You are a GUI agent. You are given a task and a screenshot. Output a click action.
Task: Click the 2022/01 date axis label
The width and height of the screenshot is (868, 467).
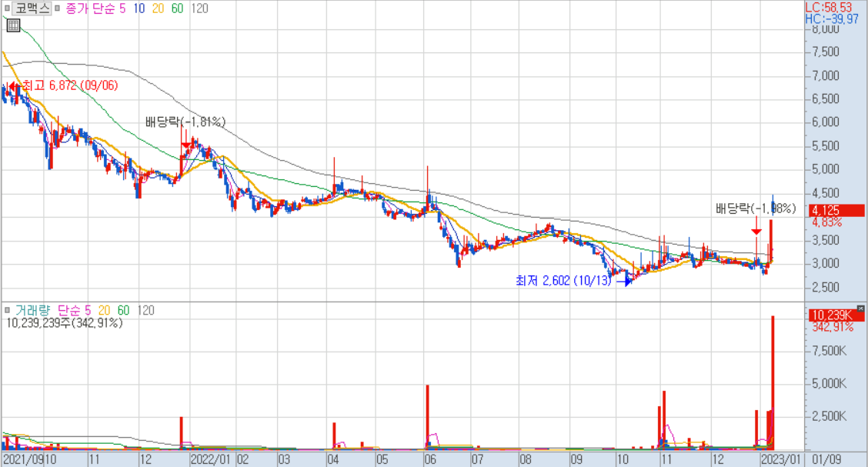210,459
